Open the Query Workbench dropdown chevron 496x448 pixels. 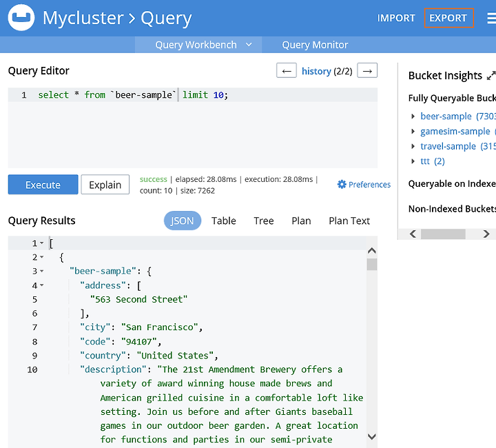tap(249, 45)
